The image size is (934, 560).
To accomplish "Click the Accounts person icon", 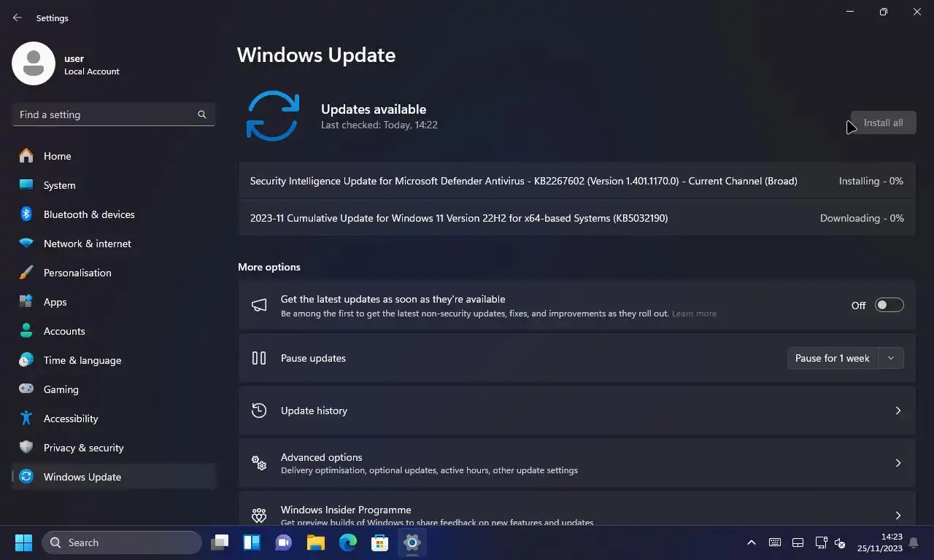I will click(x=26, y=331).
